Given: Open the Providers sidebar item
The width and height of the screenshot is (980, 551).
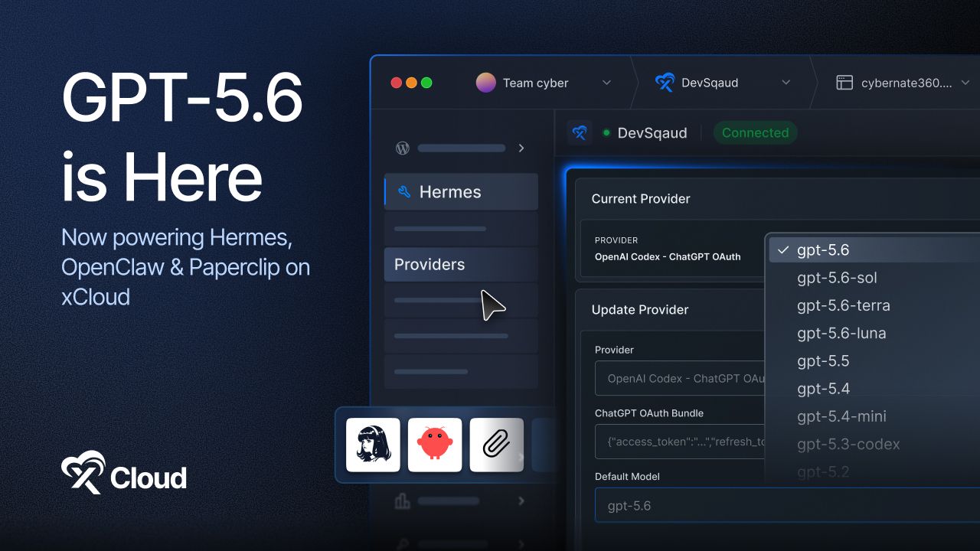Looking at the screenshot, I should click(461, 264).
